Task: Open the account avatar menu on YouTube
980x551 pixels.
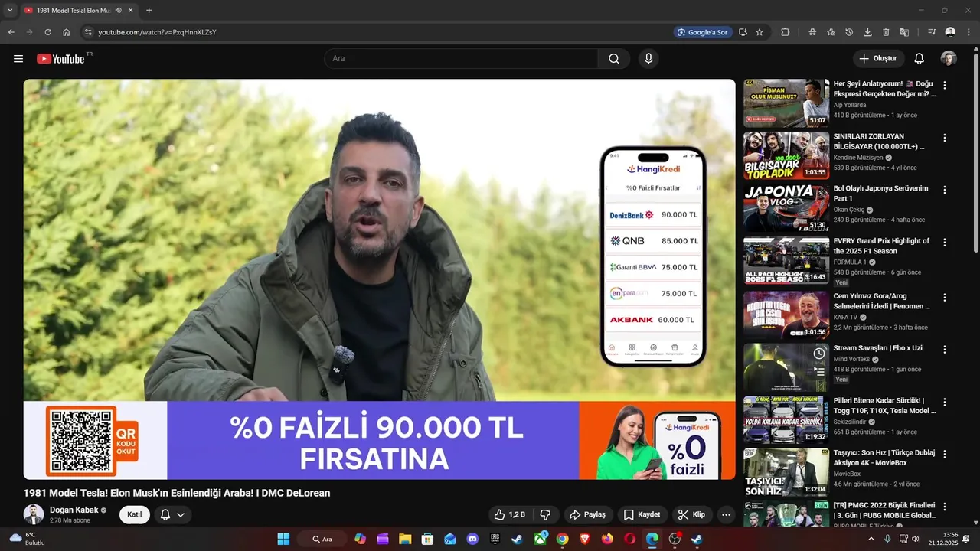Action: tap(949, 59)
